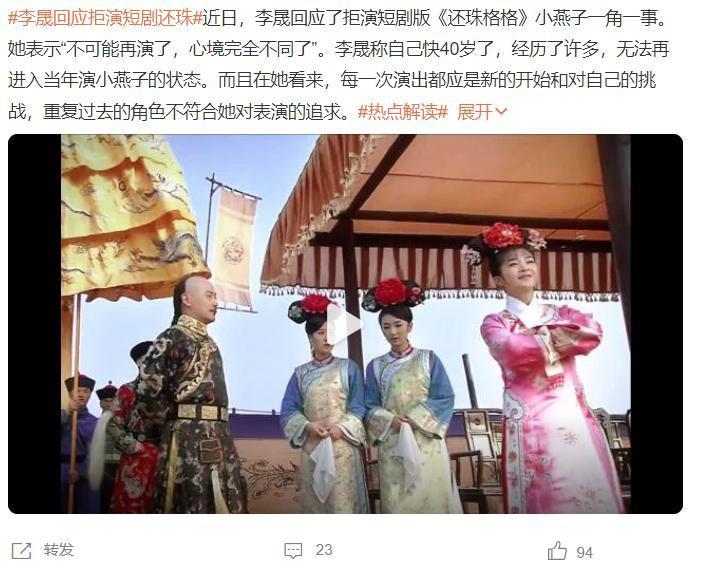Click the 转发 text label
This screenshot has height=575, width=704.
[58, 550]
